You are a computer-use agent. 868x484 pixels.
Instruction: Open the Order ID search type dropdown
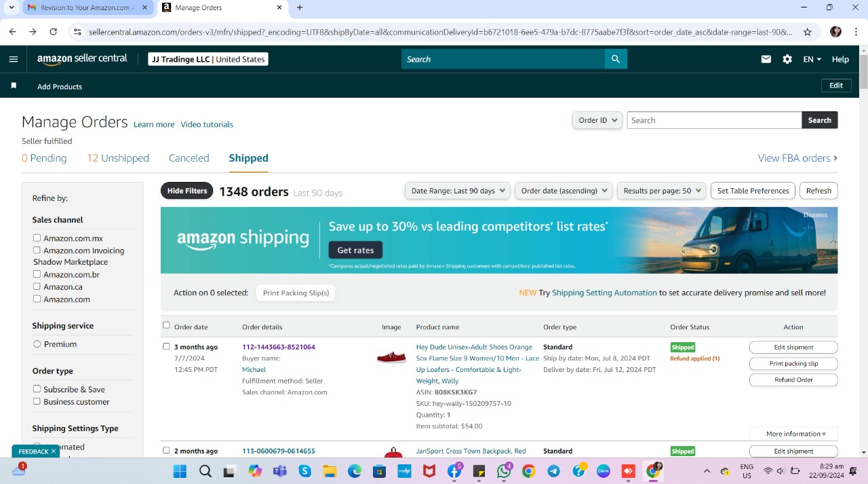[x=597, y=120]
